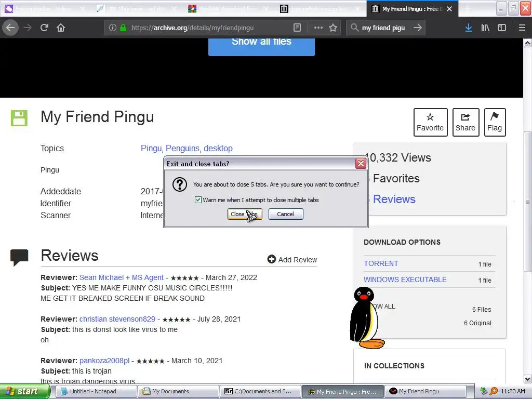The height and width of the screenshot is (399, 532).
Task: Click the orange magnifier tray icon
Action: coord(494,391)
